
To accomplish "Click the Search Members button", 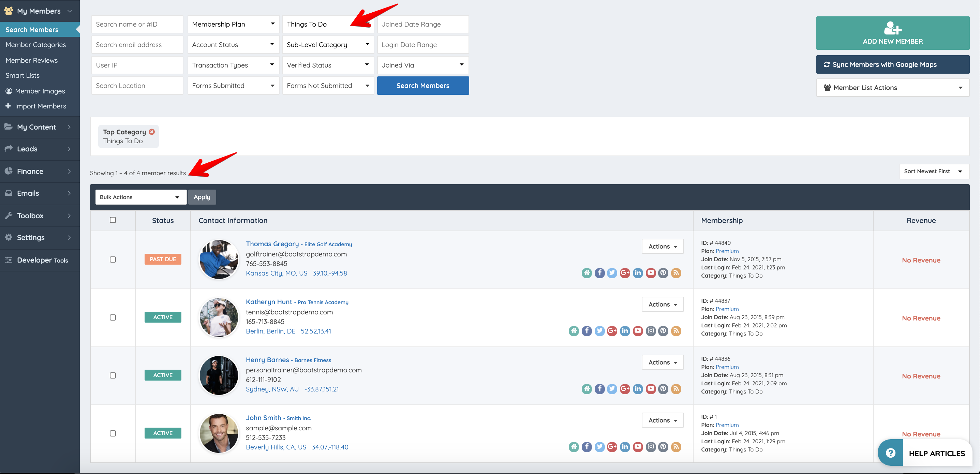I will [423, 86].
